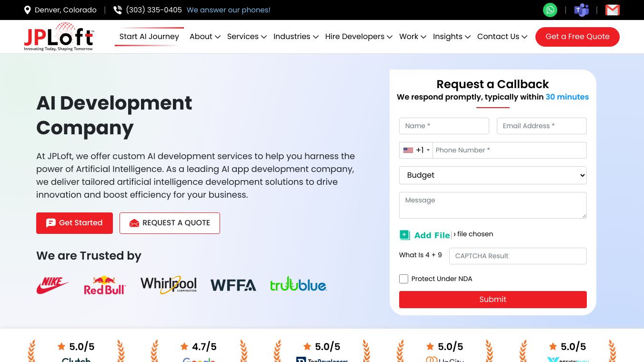644x362 pixels.
Task: Open the Budget dropdown
Action: click(x=493, y=175)
